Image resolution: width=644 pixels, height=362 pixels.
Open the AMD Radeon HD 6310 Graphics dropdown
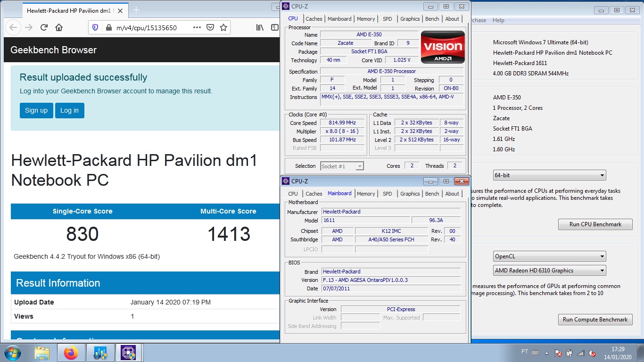pyautogui.click(x=549, y=271)
